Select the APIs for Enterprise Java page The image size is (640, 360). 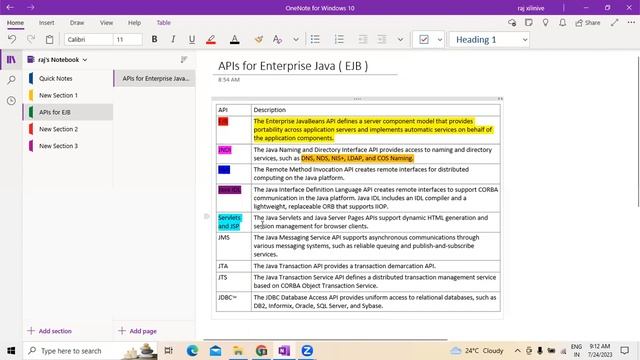[154, 78]
